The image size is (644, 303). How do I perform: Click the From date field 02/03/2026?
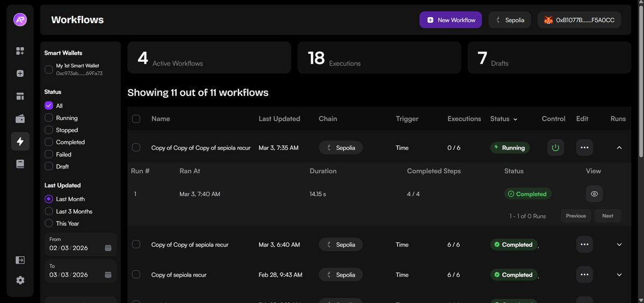pos(81,245)
